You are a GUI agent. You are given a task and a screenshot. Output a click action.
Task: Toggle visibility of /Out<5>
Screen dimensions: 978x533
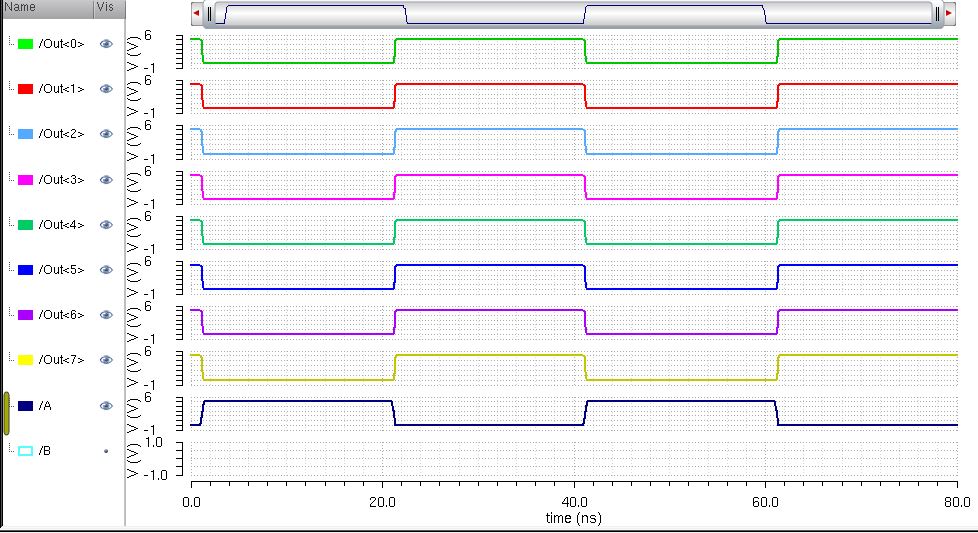(x=106, y=270)
